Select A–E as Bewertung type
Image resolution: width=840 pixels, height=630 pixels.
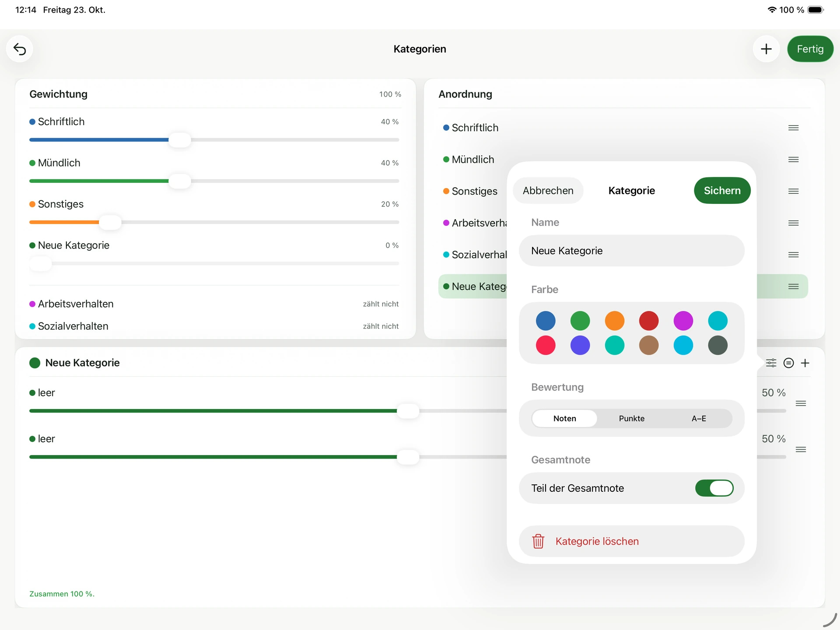click(699, 418)
